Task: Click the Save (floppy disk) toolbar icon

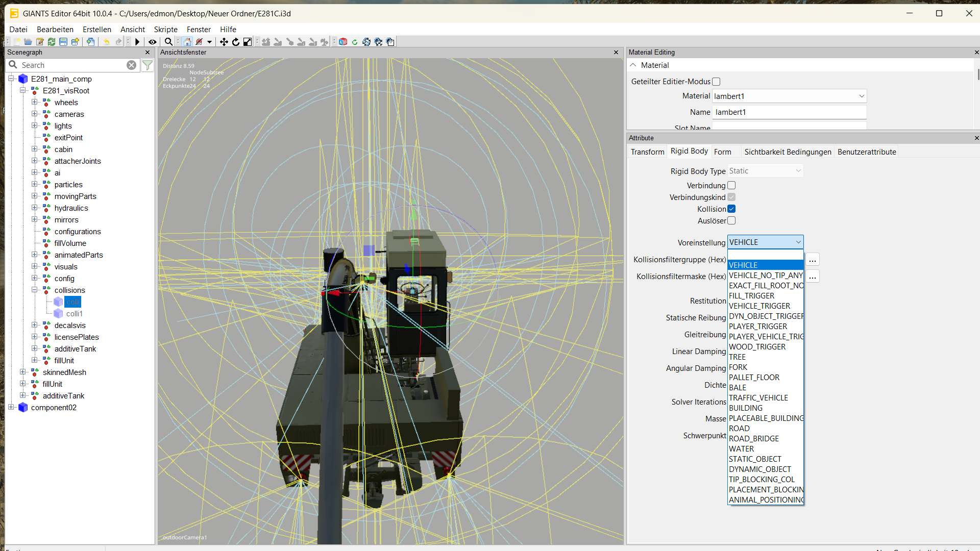Action: click(63, 42)
